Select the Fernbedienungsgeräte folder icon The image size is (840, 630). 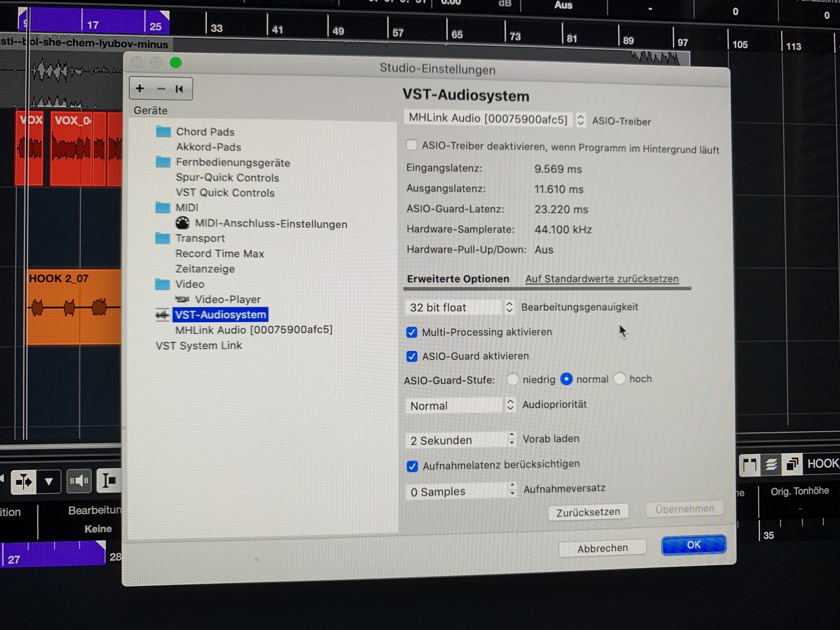click(x=163, y=162)
